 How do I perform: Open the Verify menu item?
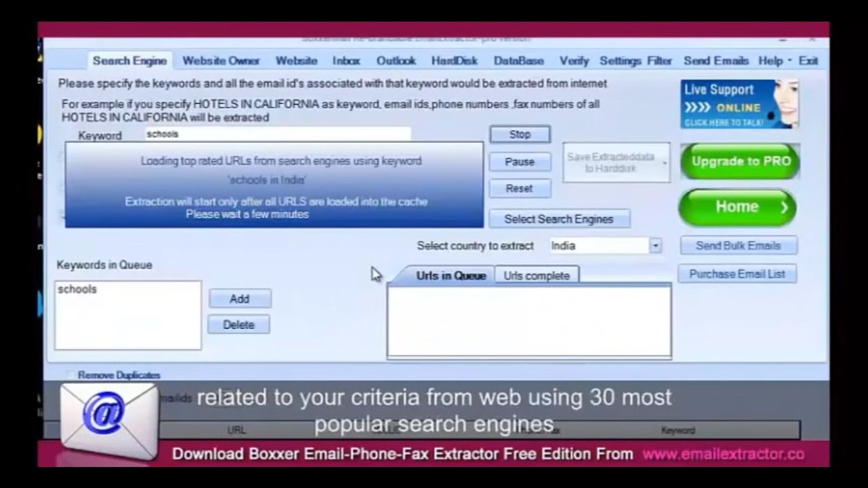click(574, 61)
